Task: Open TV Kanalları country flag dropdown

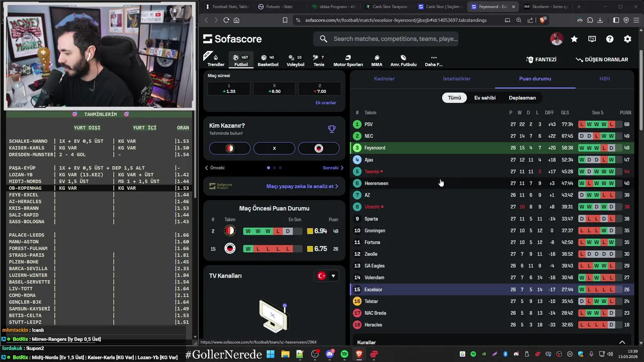Action: pos(326,276)
